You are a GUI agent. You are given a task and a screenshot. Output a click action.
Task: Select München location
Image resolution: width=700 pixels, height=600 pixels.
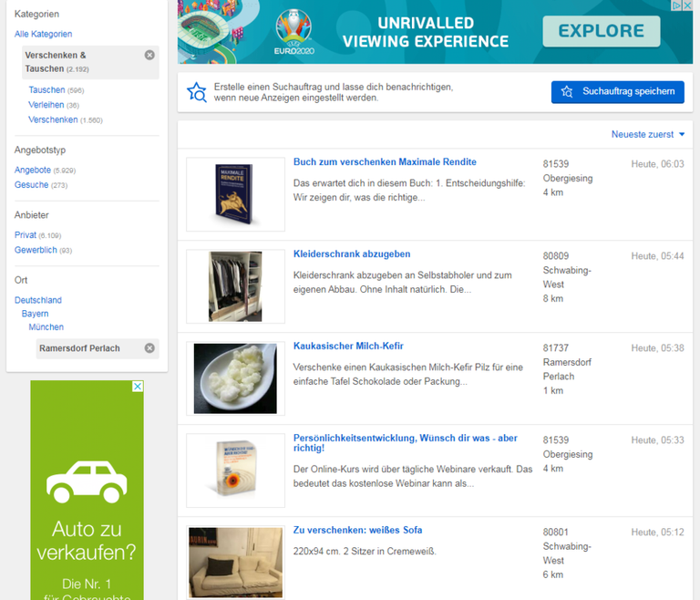point(46,327)
